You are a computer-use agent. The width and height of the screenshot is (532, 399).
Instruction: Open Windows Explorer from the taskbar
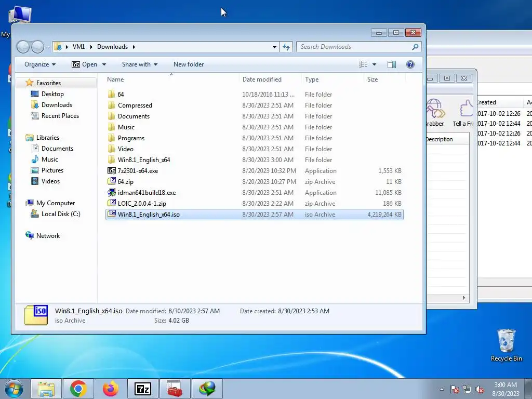point(46,389)
